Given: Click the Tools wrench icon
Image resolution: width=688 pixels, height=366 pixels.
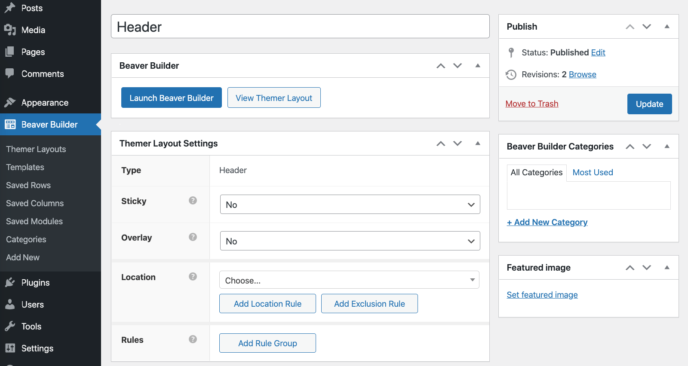Looking at the screenshot, I should point(10,326).
